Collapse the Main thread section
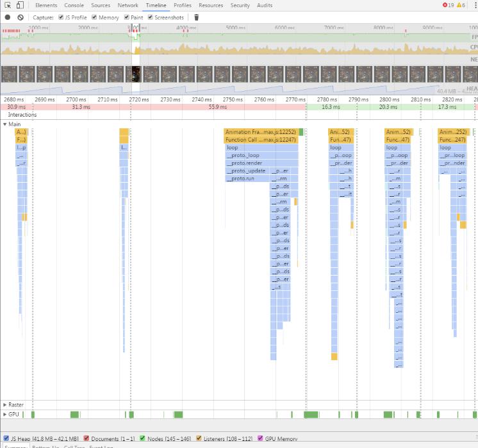 coord(4,124)
